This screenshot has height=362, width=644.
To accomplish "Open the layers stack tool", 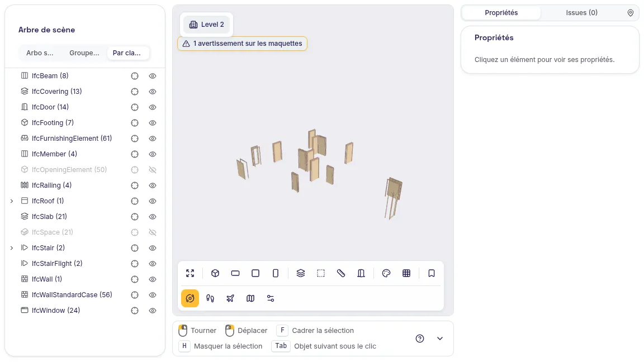I will pos(301,273).
